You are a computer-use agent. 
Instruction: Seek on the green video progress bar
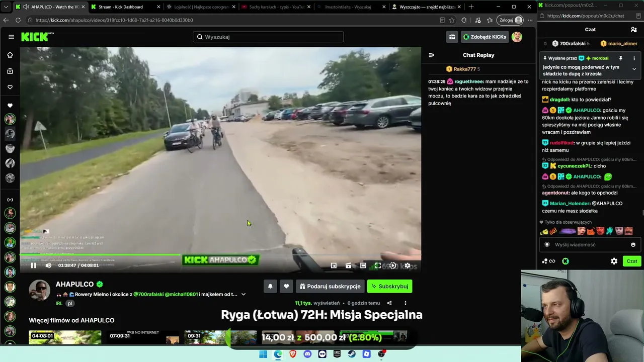click(220, 255)
